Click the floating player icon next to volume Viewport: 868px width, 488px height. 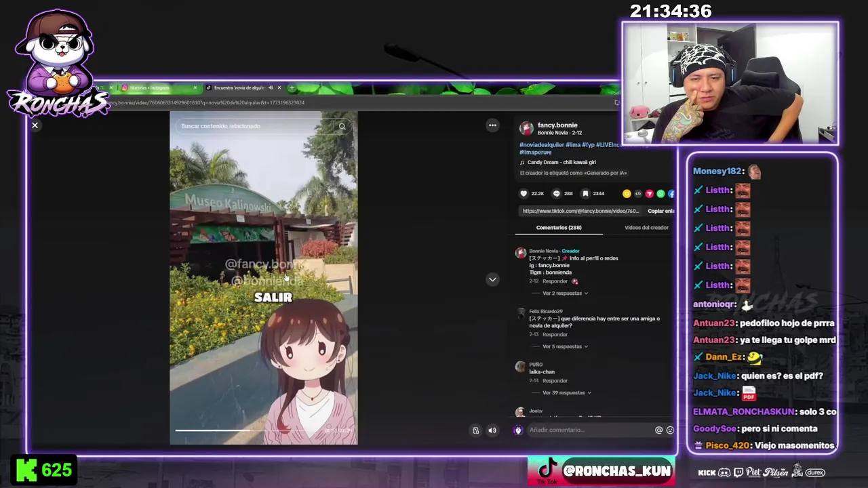pyautogui.click(x=476, y=430)
